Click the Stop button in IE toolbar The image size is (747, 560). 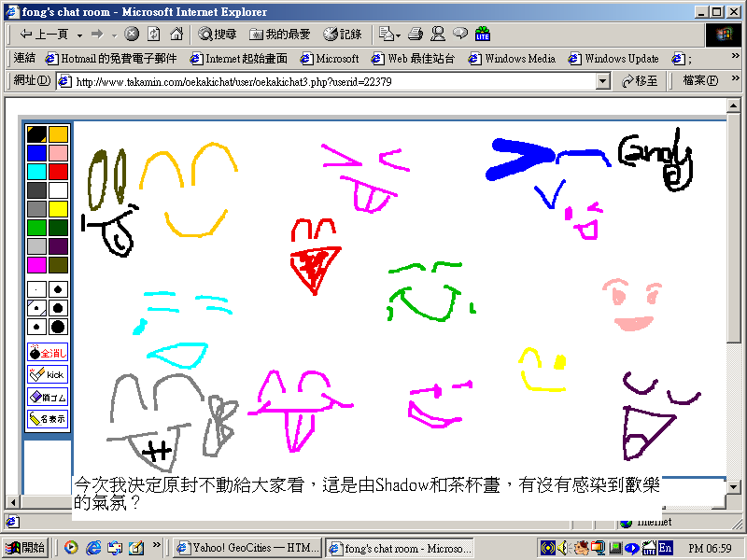(x=132, y=34)
